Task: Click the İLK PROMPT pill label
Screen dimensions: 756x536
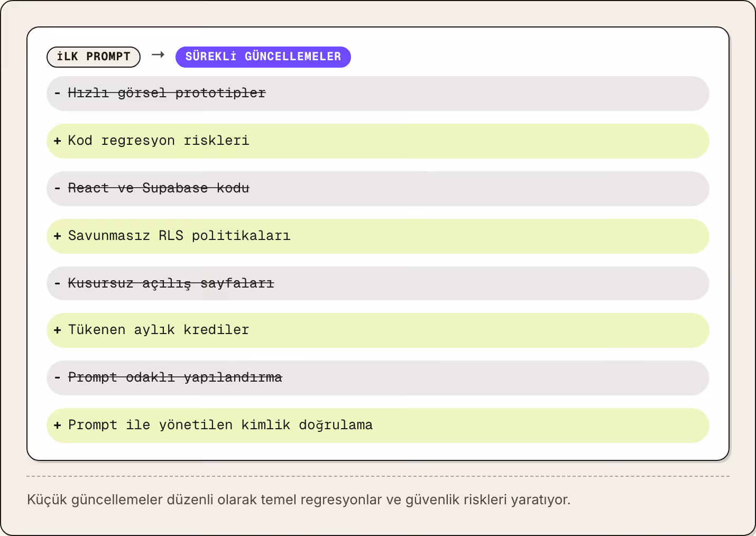Action: tap(94, 57)
